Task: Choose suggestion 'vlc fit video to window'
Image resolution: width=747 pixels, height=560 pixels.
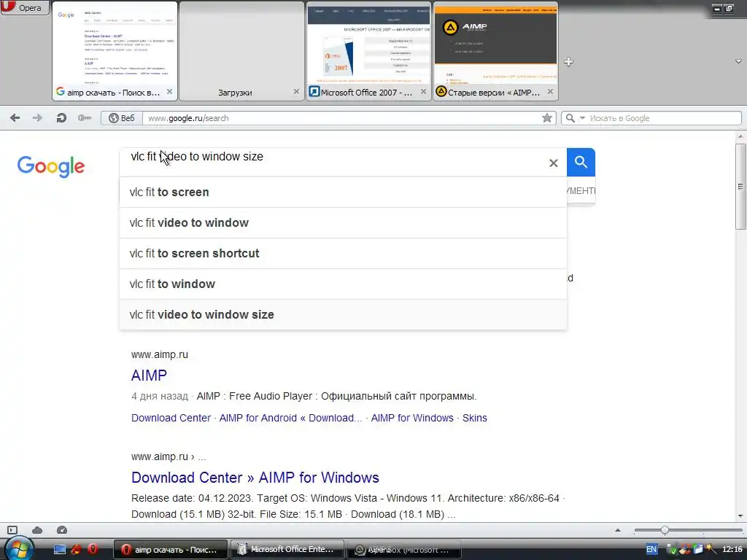Action: 343,223
